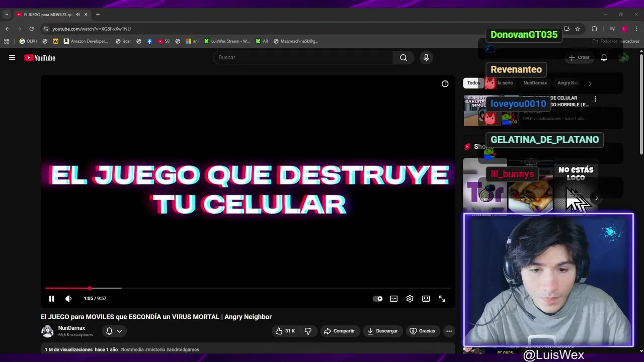Viewport: 644px width, 362px height.
Task: Click the search magnifier button
Action: [404, 57]
